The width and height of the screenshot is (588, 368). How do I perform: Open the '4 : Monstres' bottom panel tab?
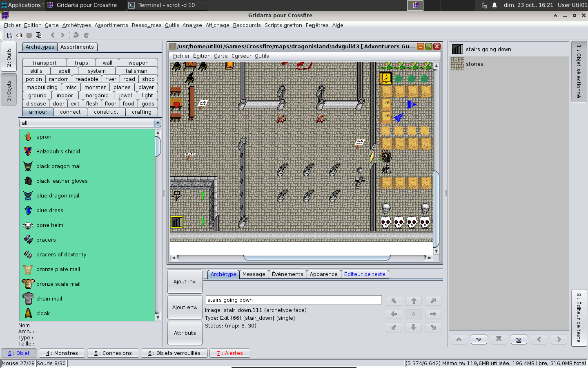point(62,353)
